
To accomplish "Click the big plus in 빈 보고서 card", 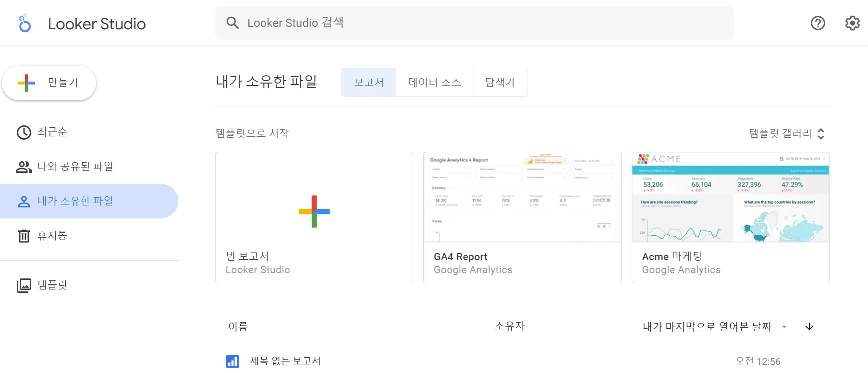I will (x=314, y=211).
